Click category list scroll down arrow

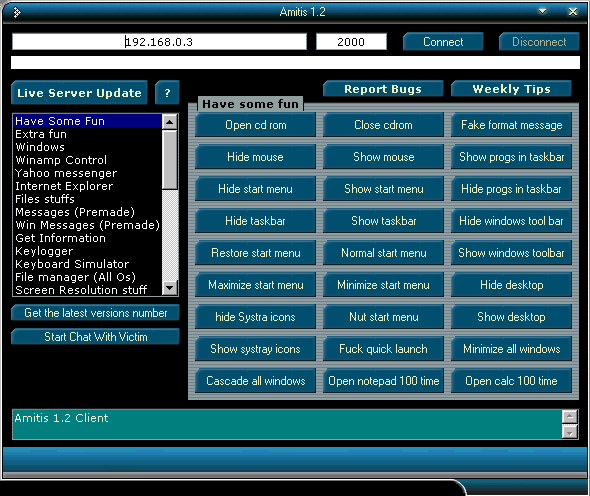pyautogui.click(x=170, y=288)
